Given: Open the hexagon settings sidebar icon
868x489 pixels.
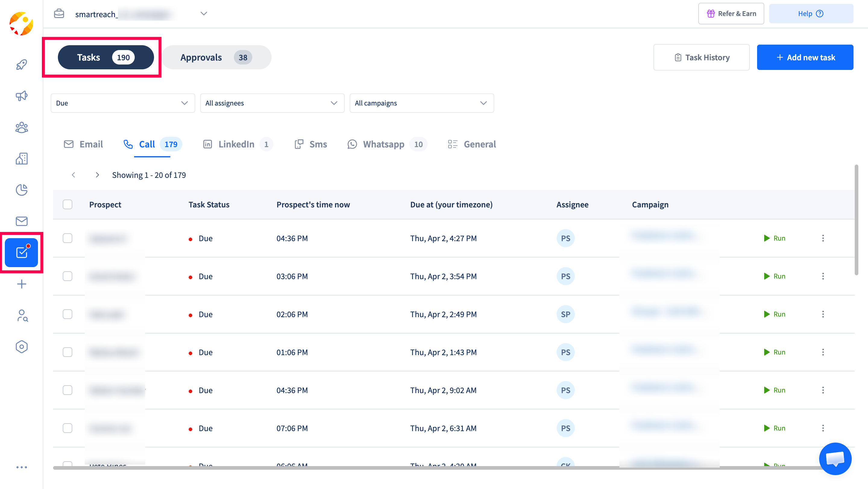Looking at the screenshot, I should point(22,346).
